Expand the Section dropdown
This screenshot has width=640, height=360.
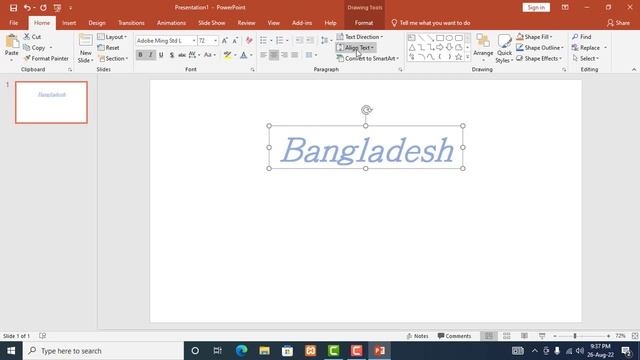click(x=113, y=58)
